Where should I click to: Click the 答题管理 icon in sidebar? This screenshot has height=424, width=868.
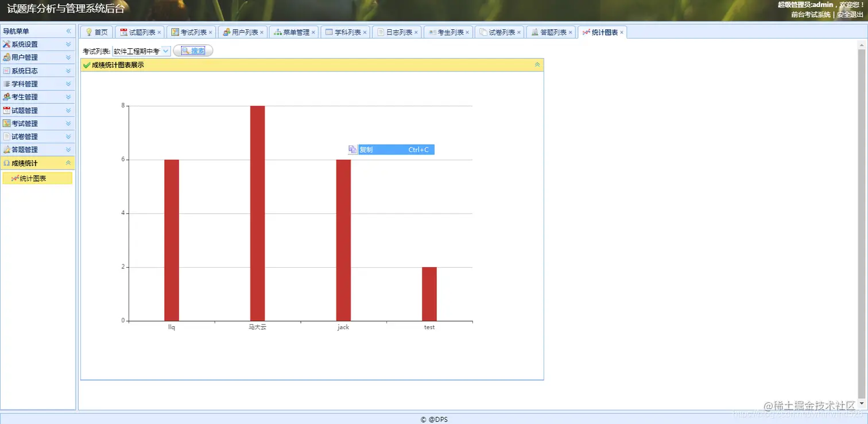pyautogui.click(x=6, y=150)
